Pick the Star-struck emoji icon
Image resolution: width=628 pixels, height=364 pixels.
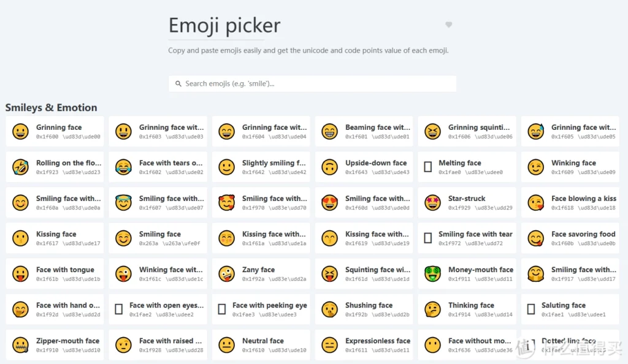coord(433,203)
